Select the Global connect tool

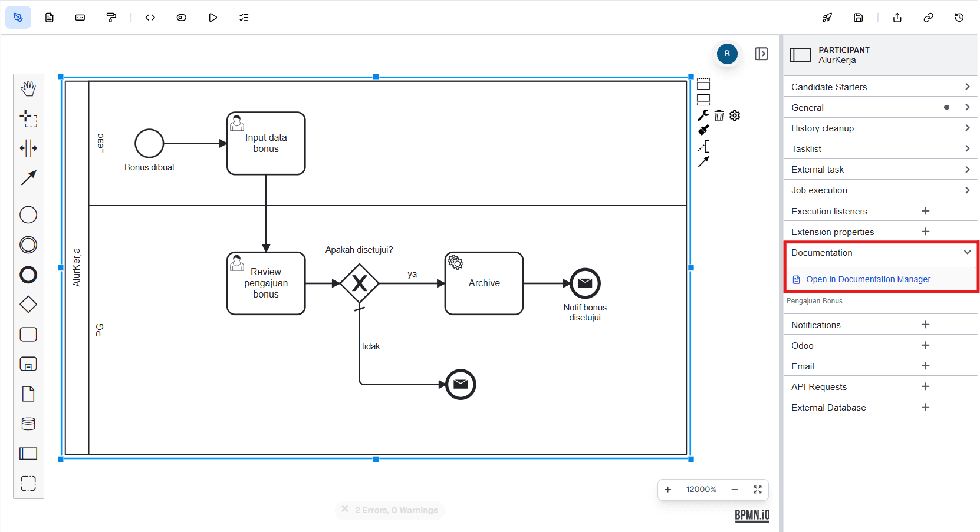tap(28, 179)
